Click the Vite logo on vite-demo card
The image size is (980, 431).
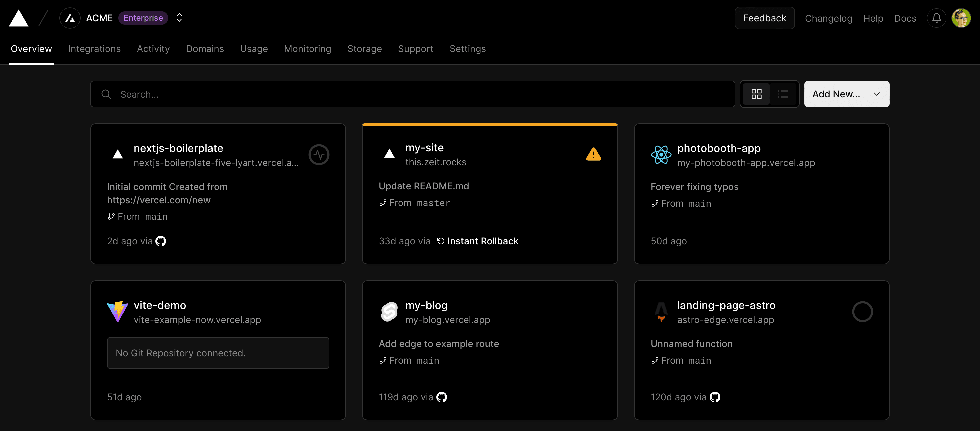[x=118, y=311]
